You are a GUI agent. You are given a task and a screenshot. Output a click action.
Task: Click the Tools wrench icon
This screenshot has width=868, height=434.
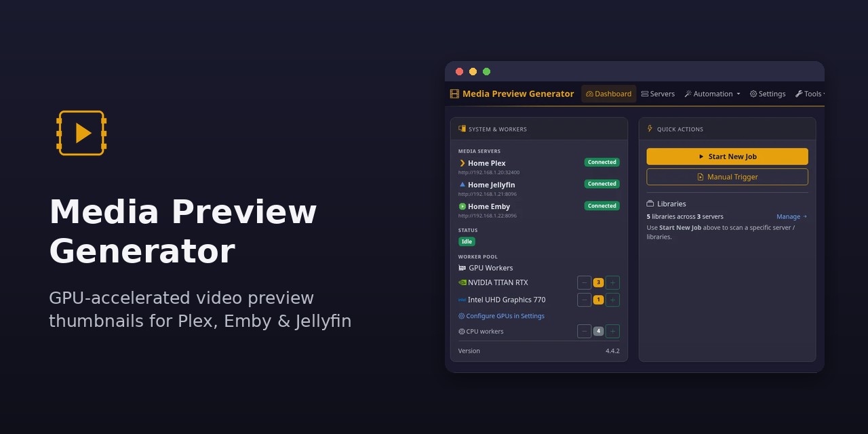pyautogui.click(x=799, y=94)
